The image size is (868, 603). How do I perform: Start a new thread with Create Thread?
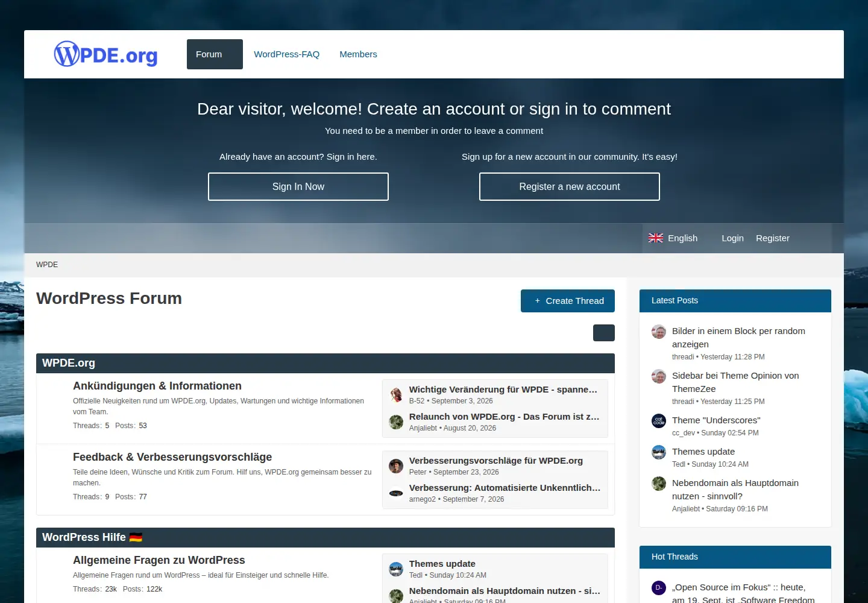[x=568, y=301]
